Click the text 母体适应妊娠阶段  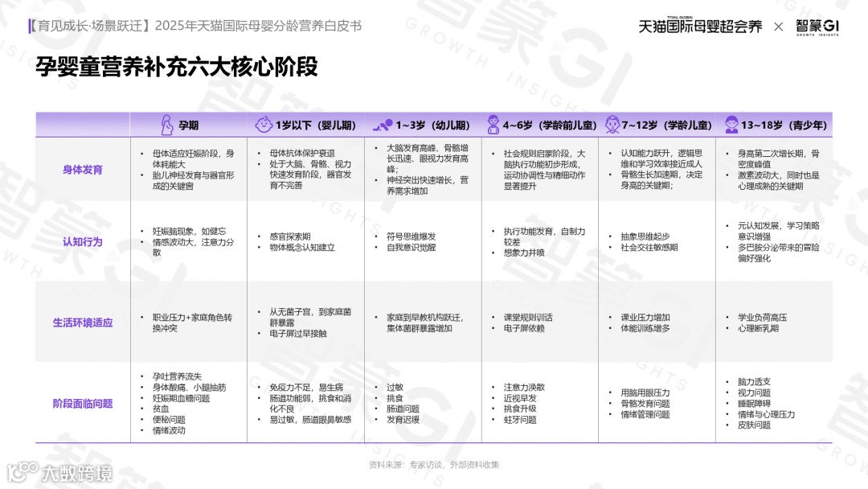(x=187, y=154)
